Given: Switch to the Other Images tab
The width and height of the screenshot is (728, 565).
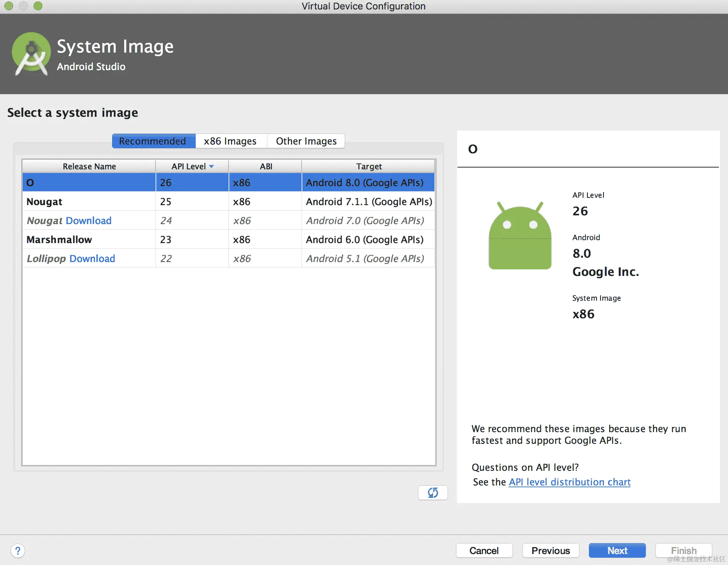Looking at the screenshot, I should (306, 141).
